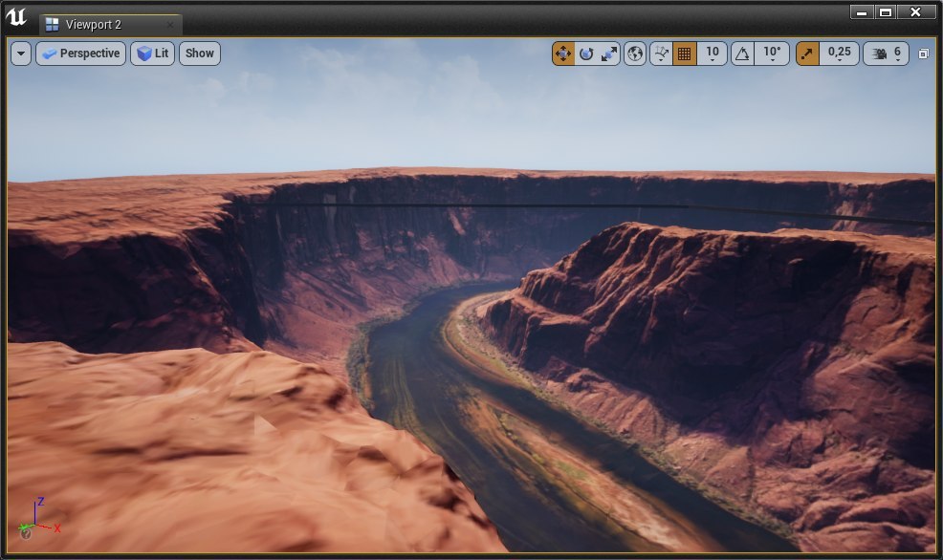Close the Viewport 2 tab
Viewport: 943px width, 560px height.
coord(170,25)
